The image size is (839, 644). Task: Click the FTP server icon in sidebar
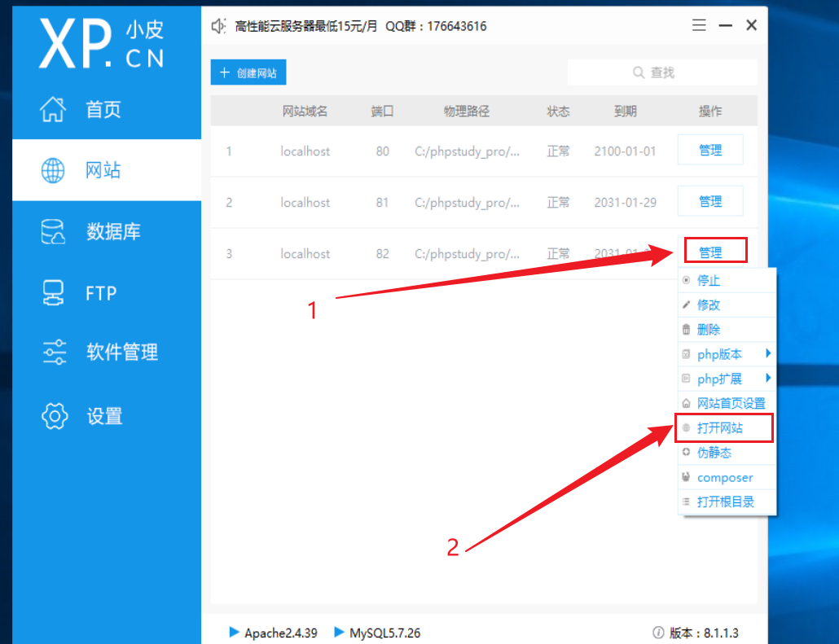[x=53, y=293]
